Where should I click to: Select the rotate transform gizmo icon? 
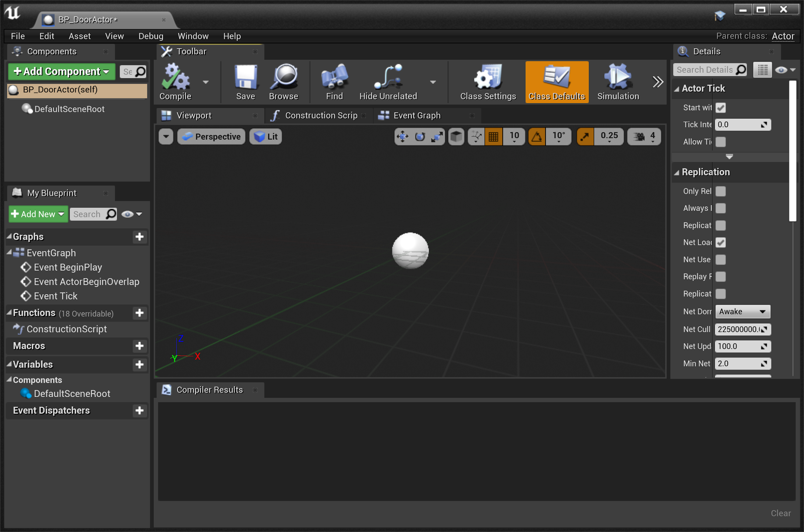[420, 137]
